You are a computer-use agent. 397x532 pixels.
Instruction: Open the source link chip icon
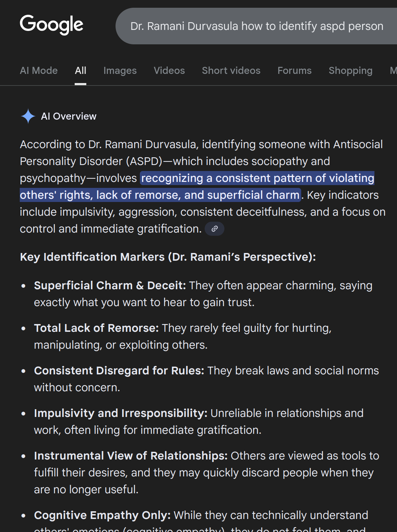point(215,229)
